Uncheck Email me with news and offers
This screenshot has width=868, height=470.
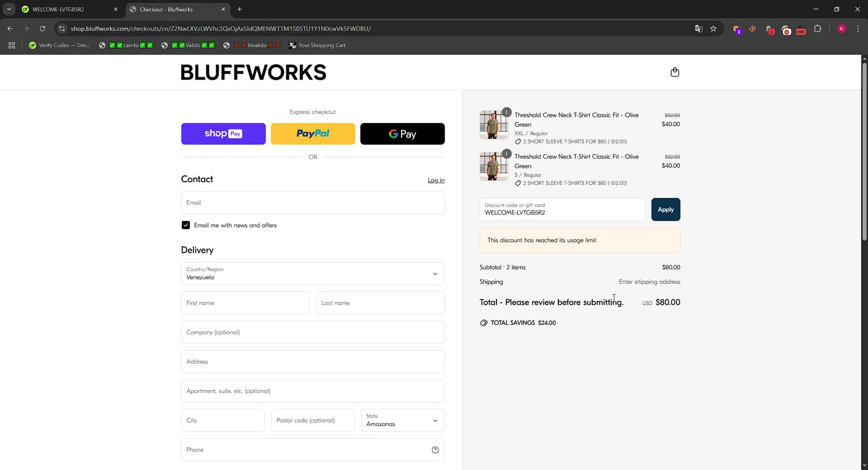point(186,225)
